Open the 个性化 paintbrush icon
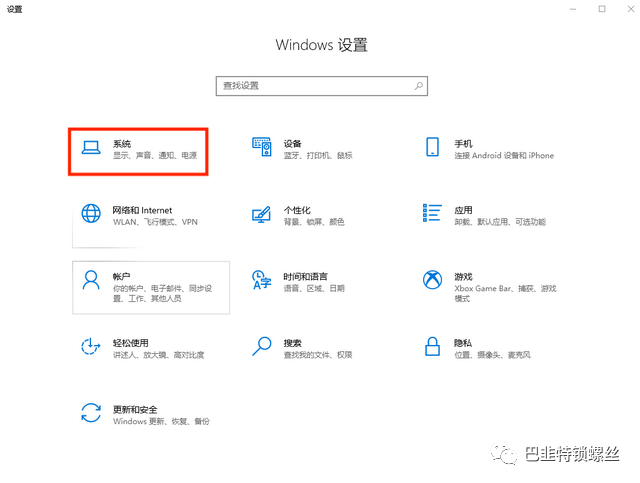The image size is (640, 483). coord(261,214)
